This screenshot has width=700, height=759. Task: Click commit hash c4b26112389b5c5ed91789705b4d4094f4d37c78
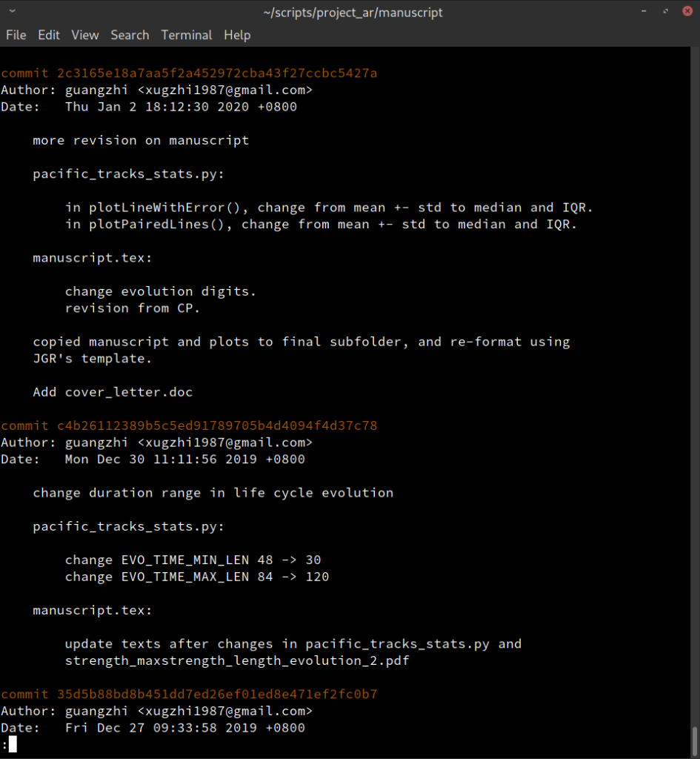217,425
